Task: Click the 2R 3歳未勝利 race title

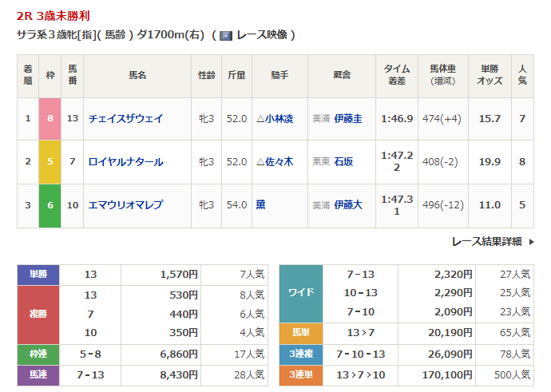Action: [x=54, y=14]
